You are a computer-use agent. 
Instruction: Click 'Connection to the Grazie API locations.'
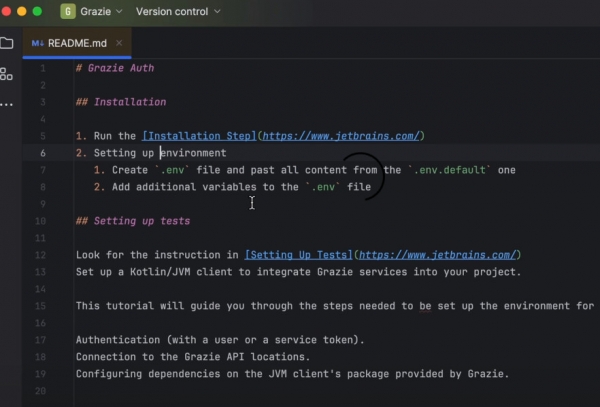[x=193, y=357]
